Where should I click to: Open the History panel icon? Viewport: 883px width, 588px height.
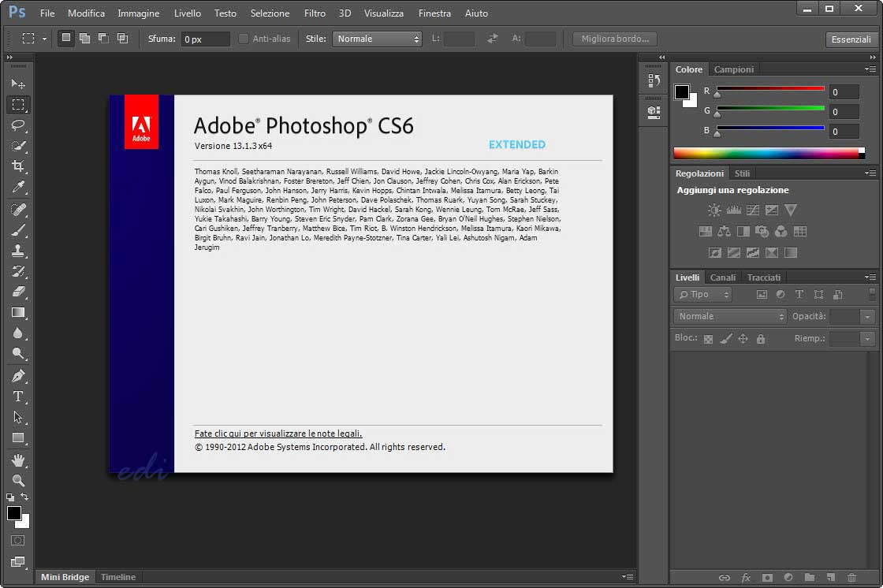tap(654, 81)
